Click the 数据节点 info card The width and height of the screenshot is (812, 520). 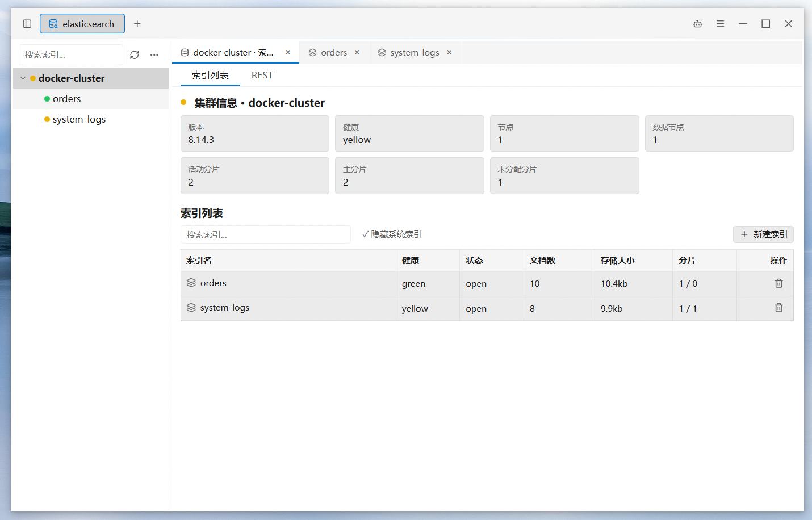[719, 133]
